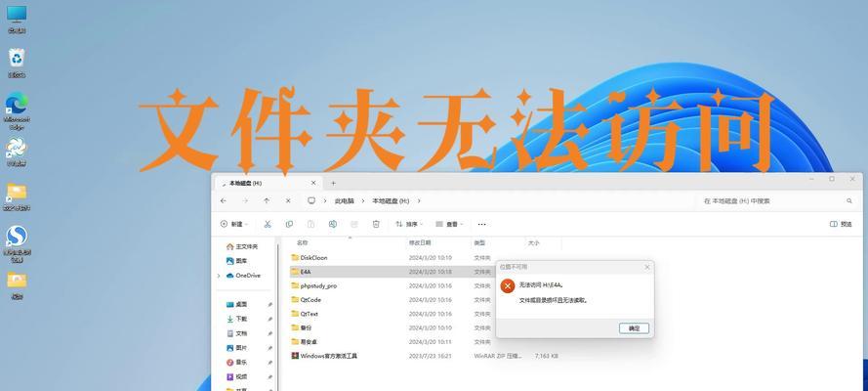Click 本地磁盘 (H:) in address breadcrumb
868x391 pixels.
(x=391, y=201)
